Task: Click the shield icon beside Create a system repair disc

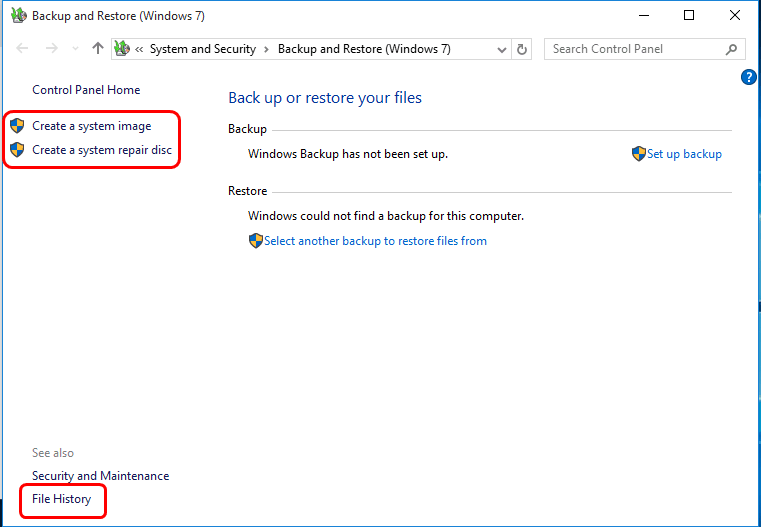Action: [17, 150]
